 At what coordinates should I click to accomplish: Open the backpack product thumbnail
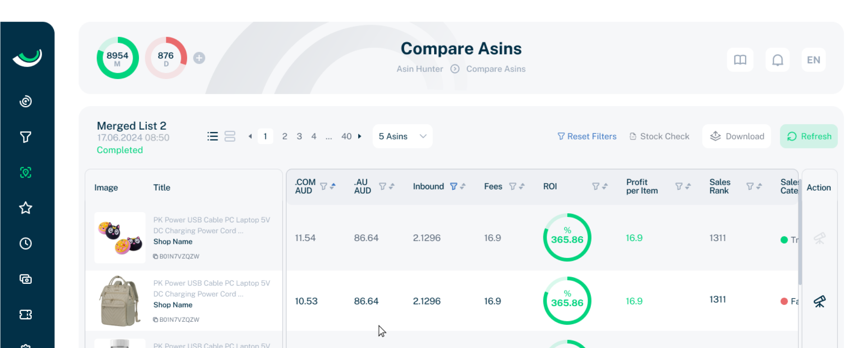[120, 301]
